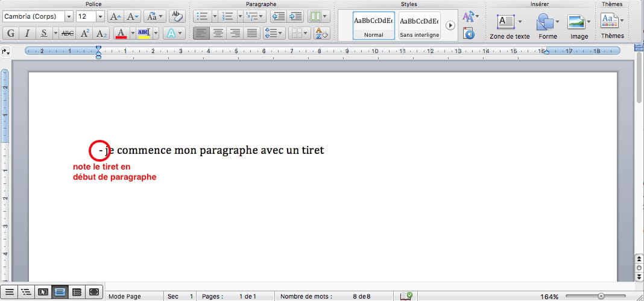
Task: Apply superscript formatting
Action: point(85,33)
